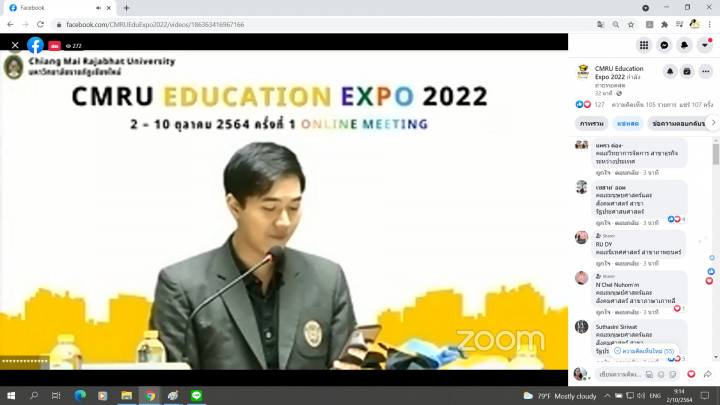Launch Microsoft Edge from taskbar

coord(80,395)
